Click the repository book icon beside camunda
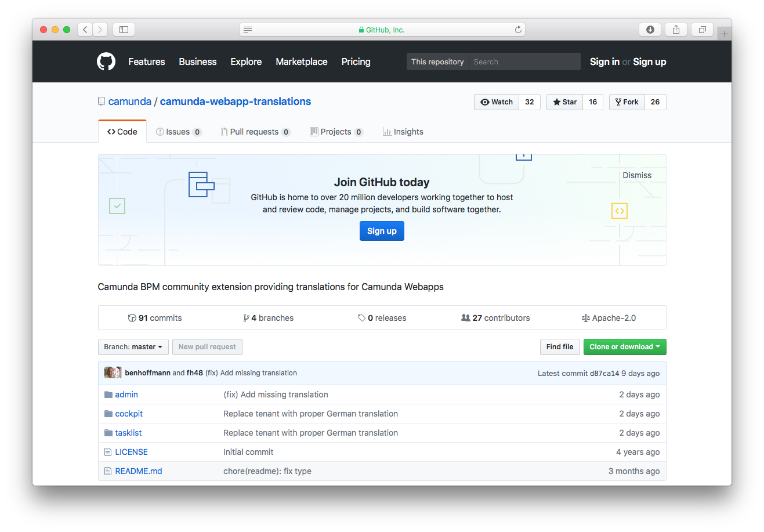The height and width of the screenshot is (532, 764). [x=102, y=102]
